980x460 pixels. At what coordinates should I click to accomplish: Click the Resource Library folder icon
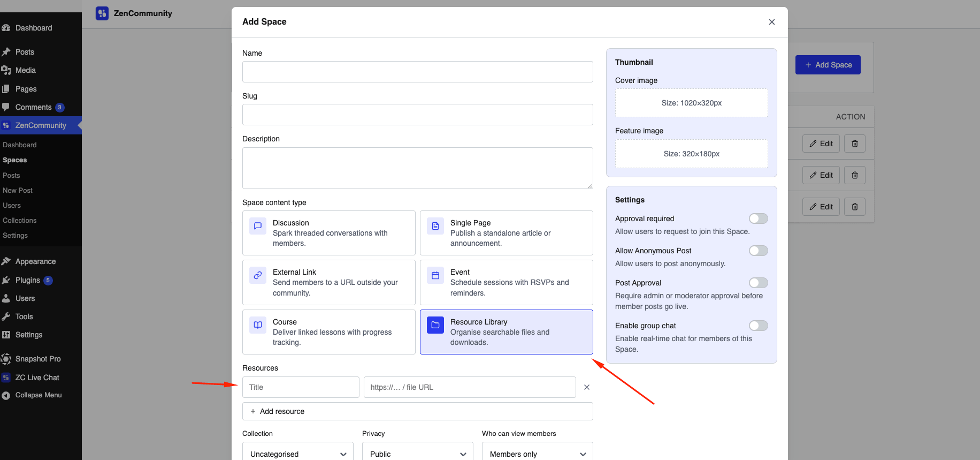pyautogui.click(x=435, y=325)
